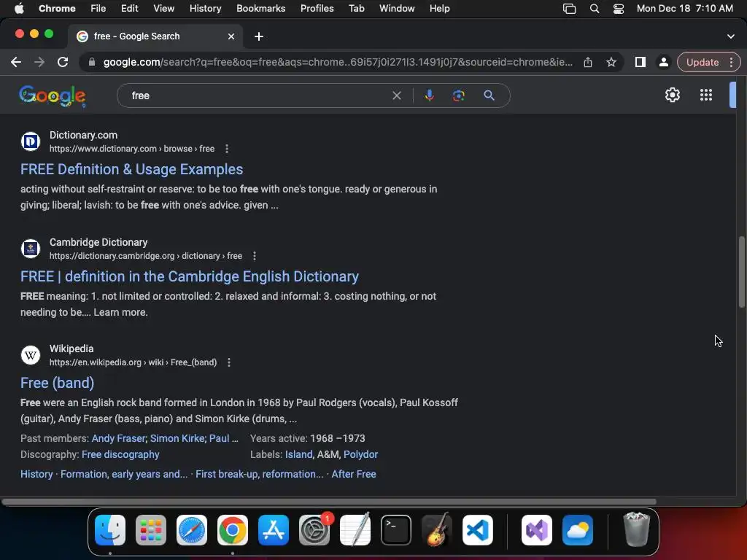747x560 pixels.
Task: Click the Dictionary.com favicon
Action: 31,141
